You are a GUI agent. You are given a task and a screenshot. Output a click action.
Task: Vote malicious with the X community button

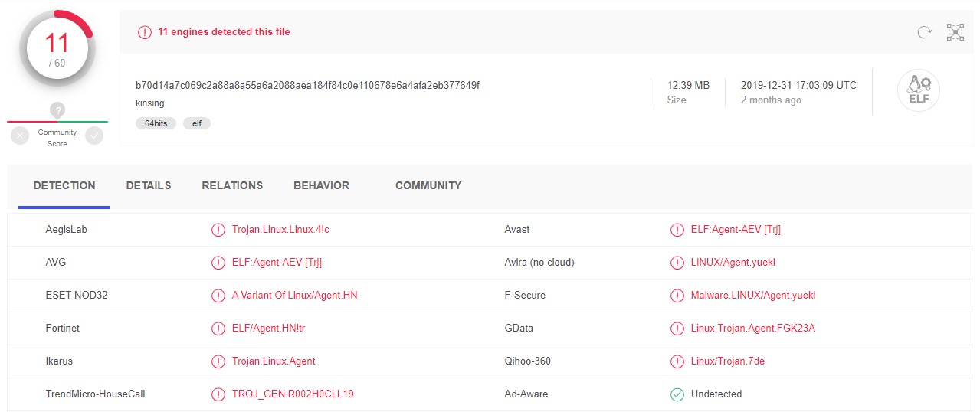point(21,136)
